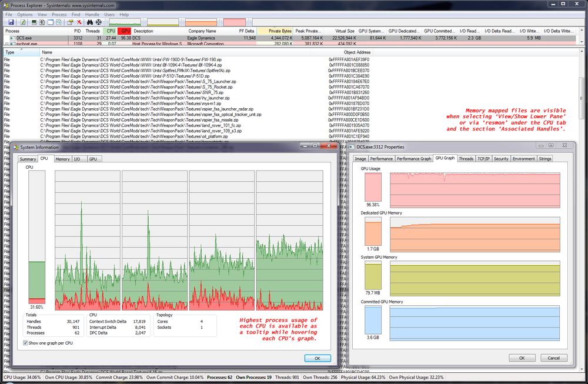This screenshot has height=384, width=588.
Task: Click the binoculars Find Handle icon
Action: (90, 22)
